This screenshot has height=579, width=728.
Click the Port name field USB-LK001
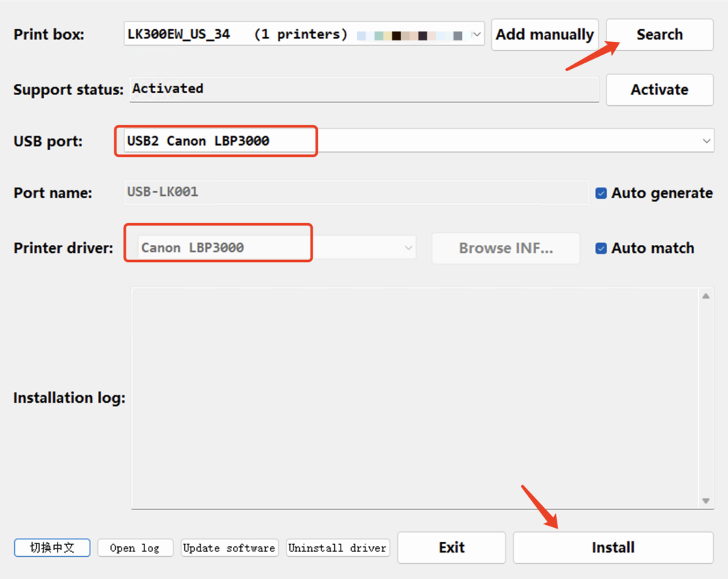(x=355, y=192)
